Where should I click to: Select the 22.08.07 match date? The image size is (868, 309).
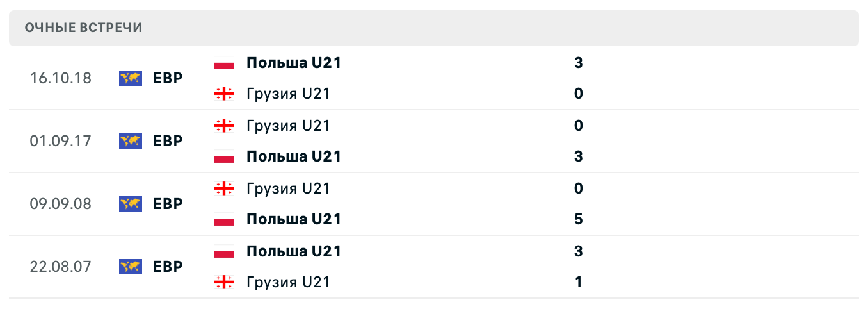[x=61, y=267]
